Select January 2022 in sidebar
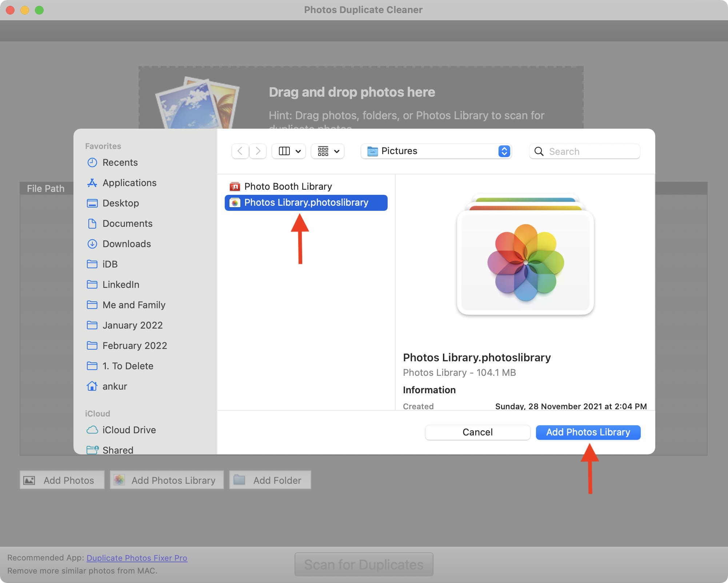728x583 pixels. pos(145,325)
